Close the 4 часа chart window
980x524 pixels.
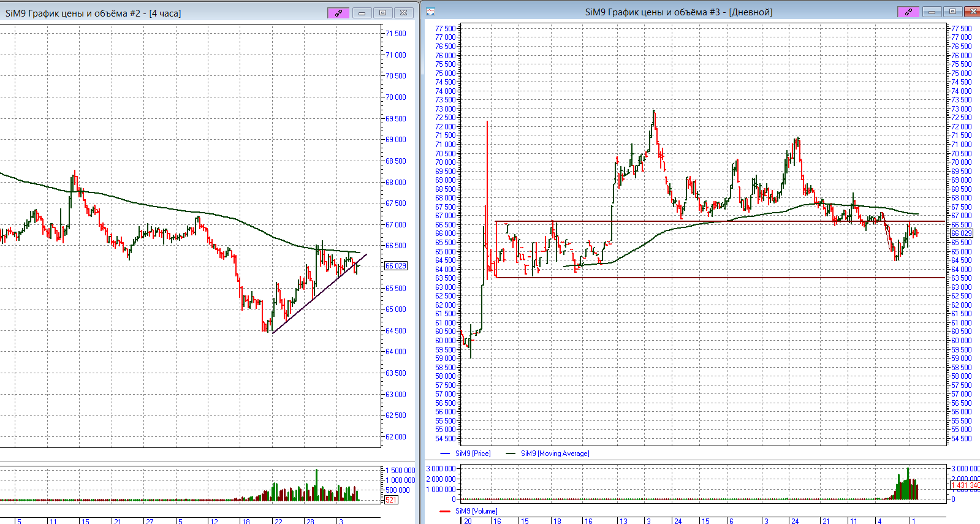pos(403,13)
